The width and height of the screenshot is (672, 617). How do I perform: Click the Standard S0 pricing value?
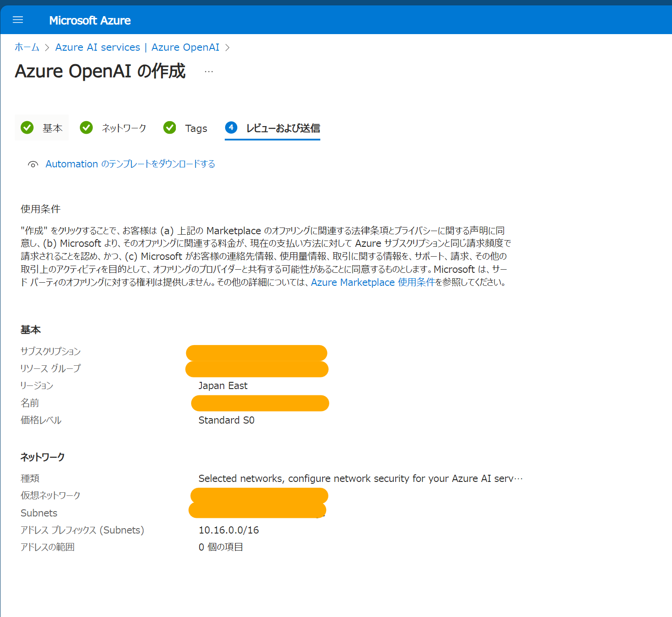click(x=227, y=420)
